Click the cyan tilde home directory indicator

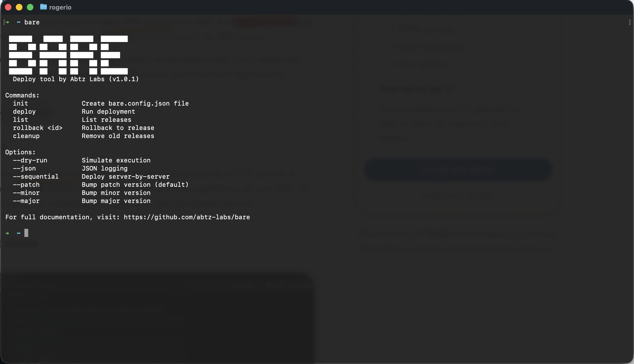[x=18, y=233]
